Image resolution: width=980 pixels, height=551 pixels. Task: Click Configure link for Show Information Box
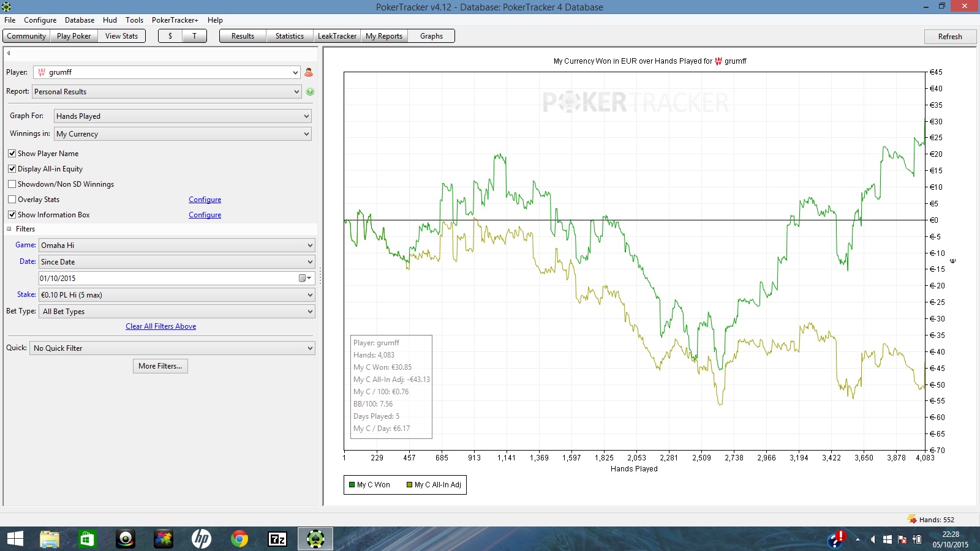click(205, 215)
